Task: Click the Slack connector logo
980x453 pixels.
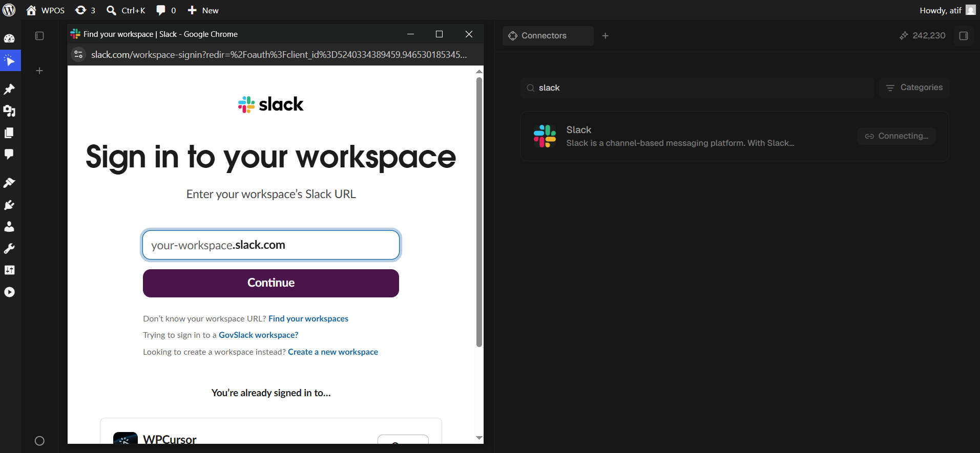Action: pyautogui.click(x=545, y=136)
